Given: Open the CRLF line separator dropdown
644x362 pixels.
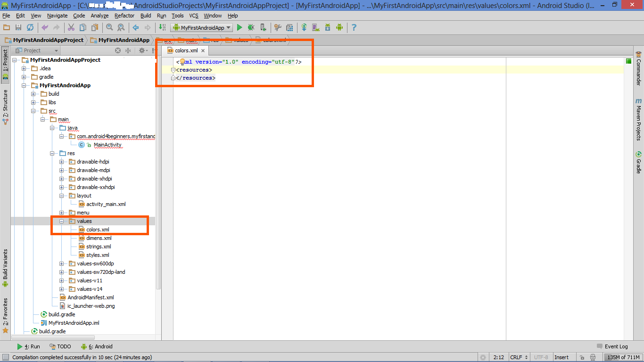Looking at the screenshot, I should pos(519,357).
